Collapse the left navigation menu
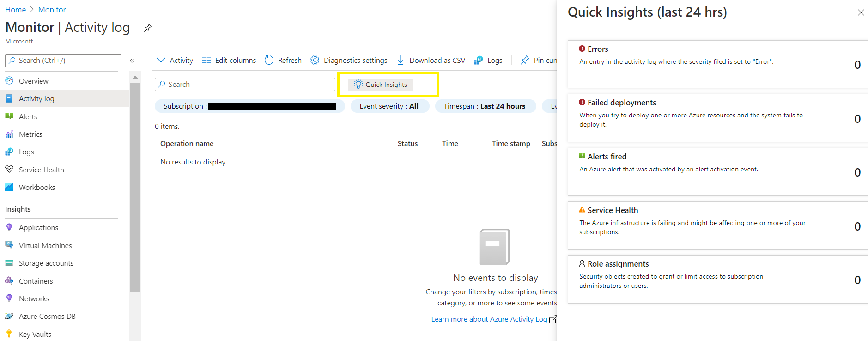The width and height of the screenshot is (868, 341). tap(132, 61)
